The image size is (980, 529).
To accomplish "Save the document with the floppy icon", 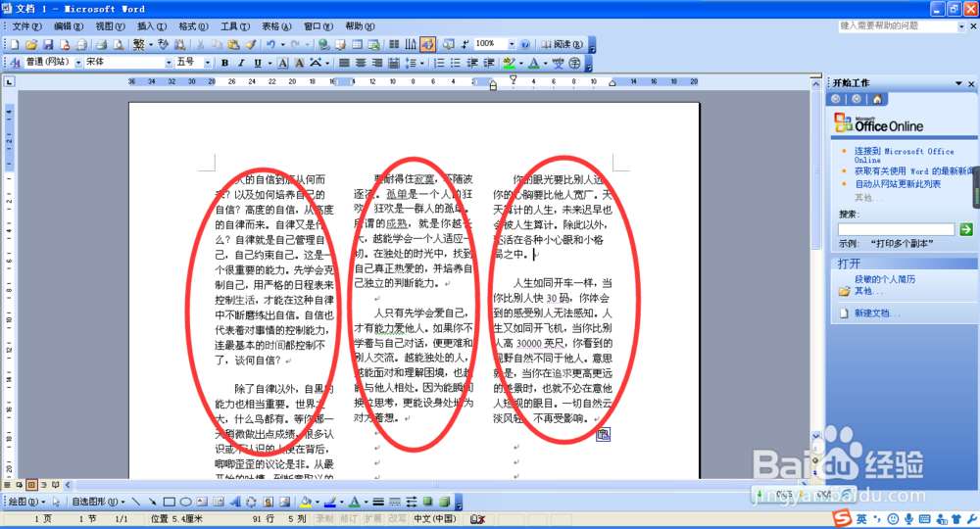I will 48,44.
